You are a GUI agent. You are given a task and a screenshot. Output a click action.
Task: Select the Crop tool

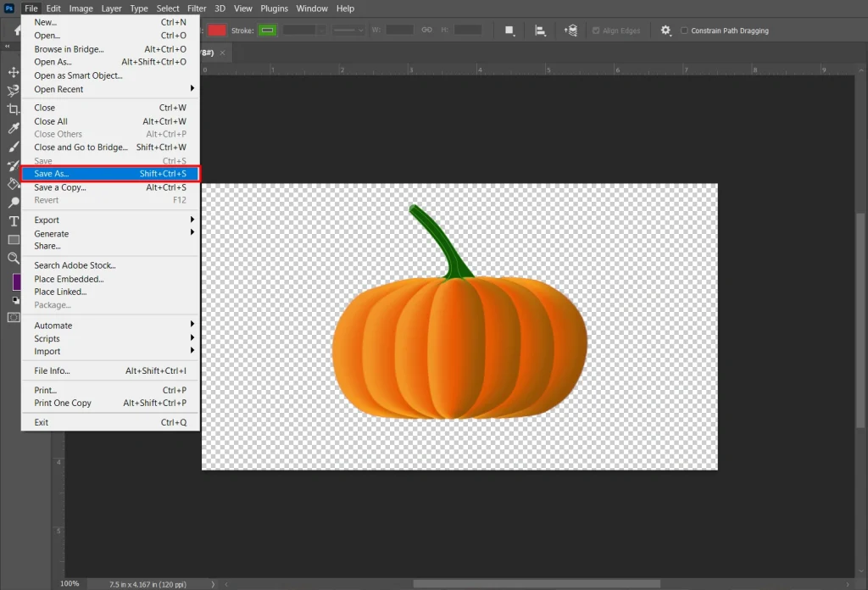point(14,109)
